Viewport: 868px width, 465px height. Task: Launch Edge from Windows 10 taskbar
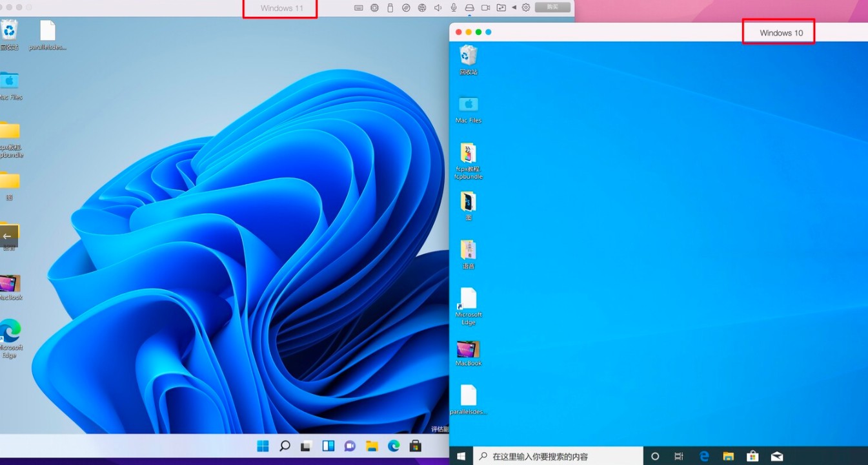[704, 456]
